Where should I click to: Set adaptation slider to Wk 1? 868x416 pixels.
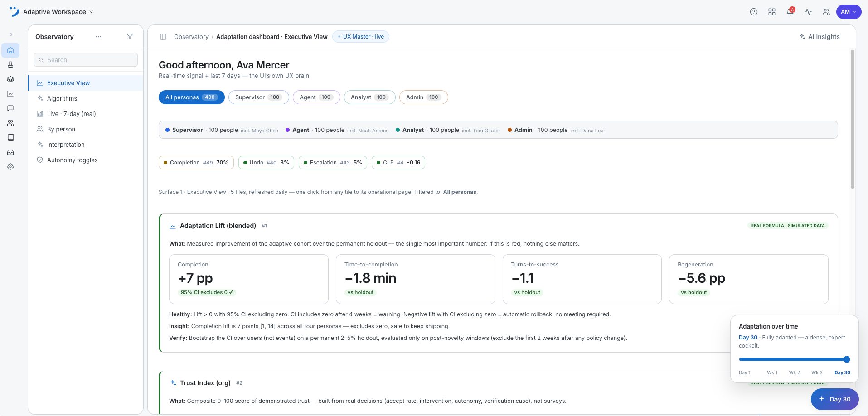(772, 373)
